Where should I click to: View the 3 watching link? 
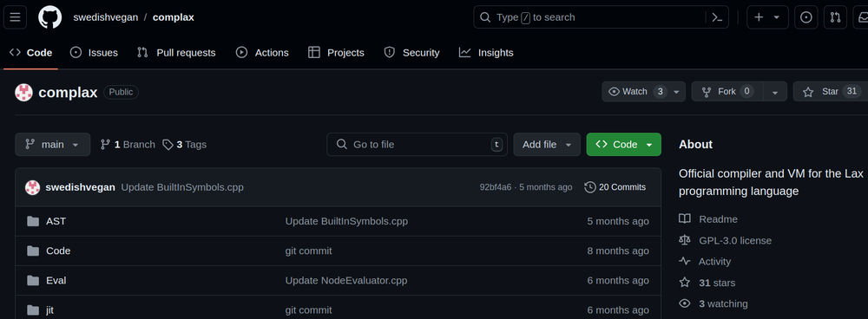coord(723,304)
